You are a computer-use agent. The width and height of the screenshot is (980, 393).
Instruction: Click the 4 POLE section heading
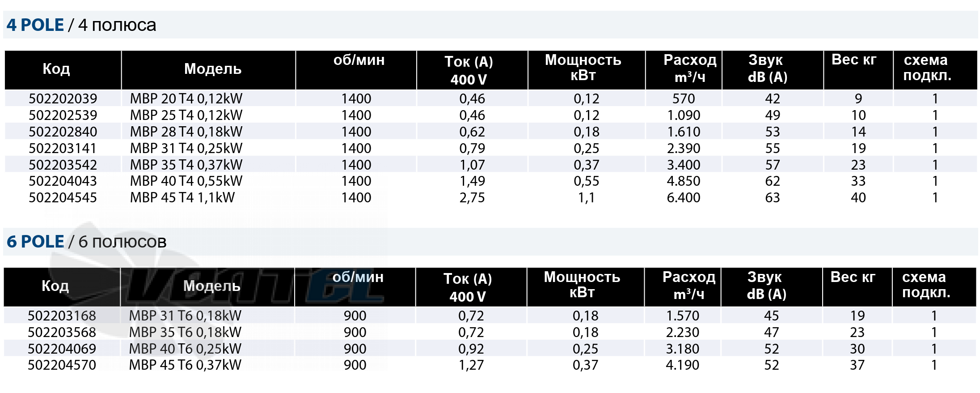pyautogui.click(x=81, y=25)
